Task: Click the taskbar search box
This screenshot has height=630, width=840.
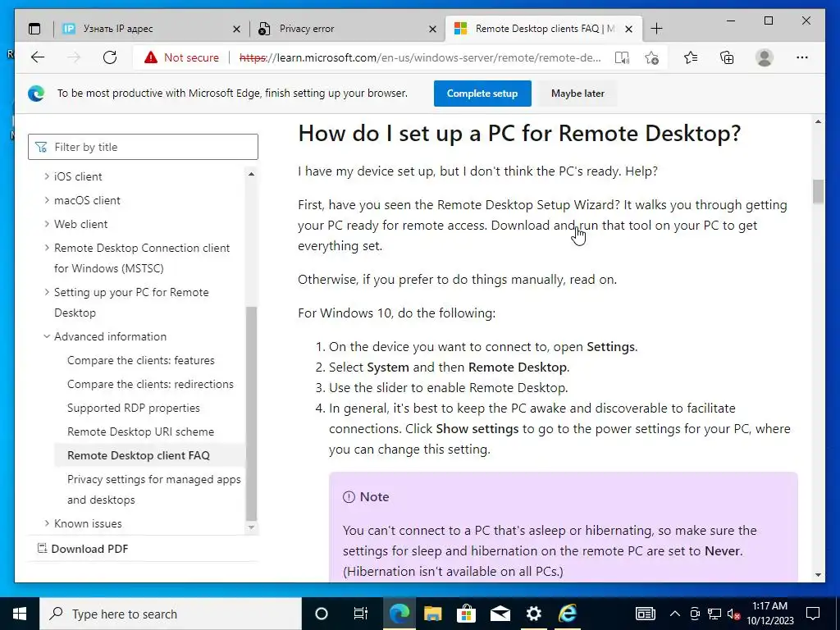Action: point(171,614)
